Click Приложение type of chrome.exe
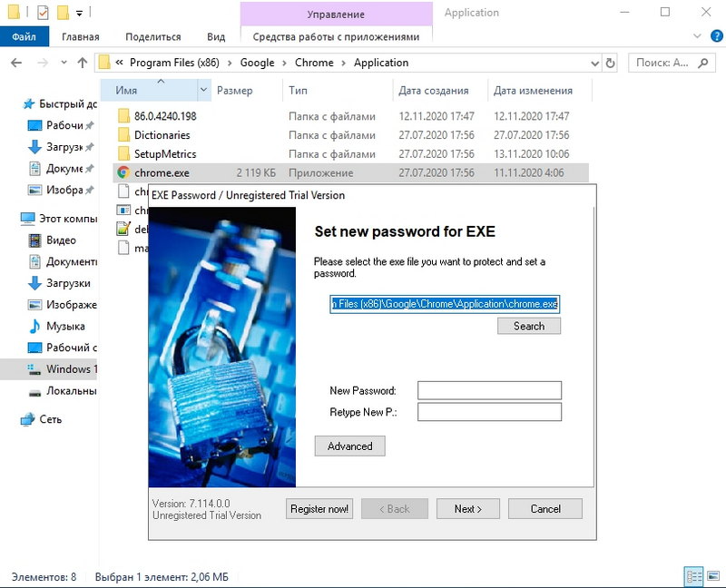This screenshot has height=588, width=726. pos(321,172)
